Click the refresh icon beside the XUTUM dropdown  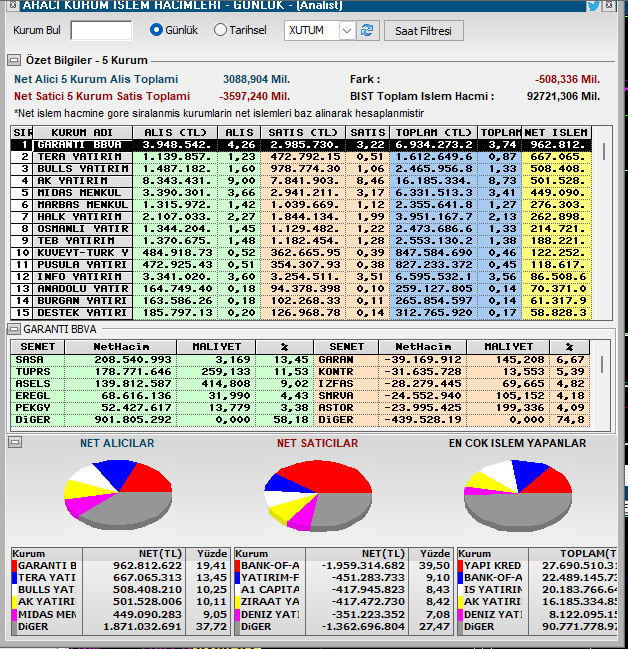(x=369, y=31)
